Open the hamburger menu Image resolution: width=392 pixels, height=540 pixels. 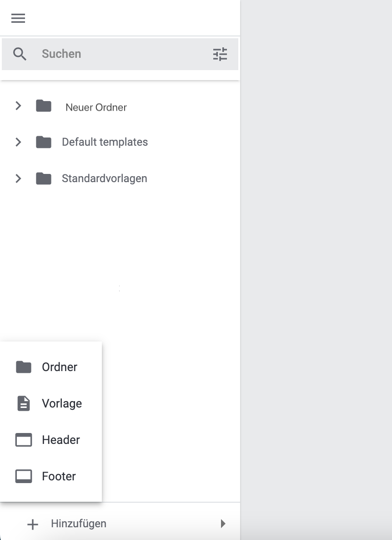[18, 18]
